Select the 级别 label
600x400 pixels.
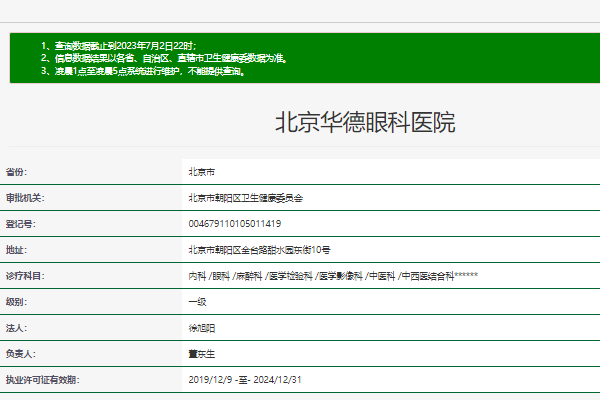[x=16, y=302]
